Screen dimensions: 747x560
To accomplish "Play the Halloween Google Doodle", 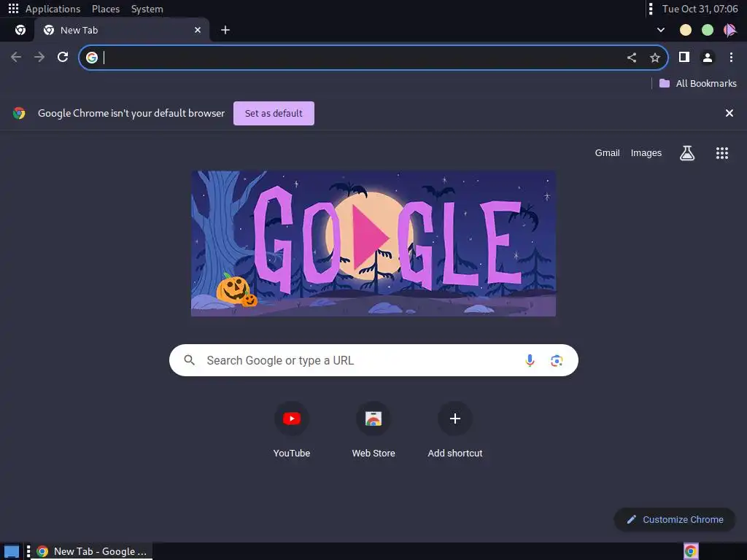I will [x=373, y=244].
